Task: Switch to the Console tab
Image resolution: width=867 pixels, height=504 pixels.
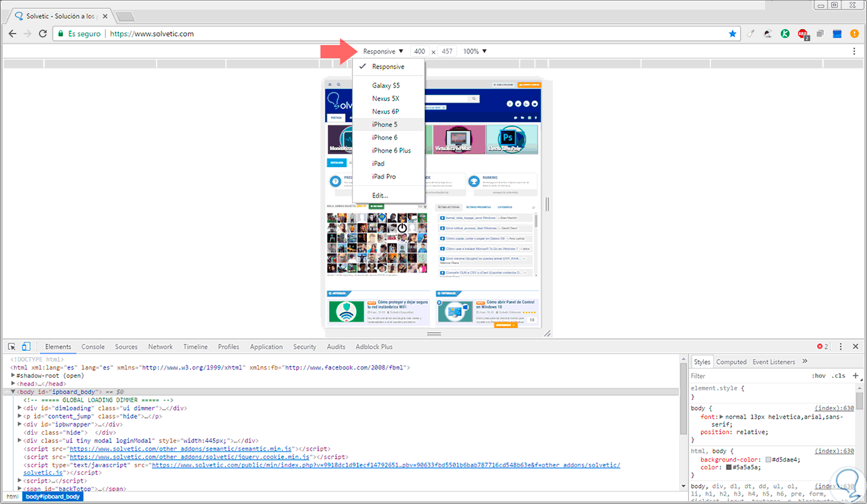Action: coord(93,347)
